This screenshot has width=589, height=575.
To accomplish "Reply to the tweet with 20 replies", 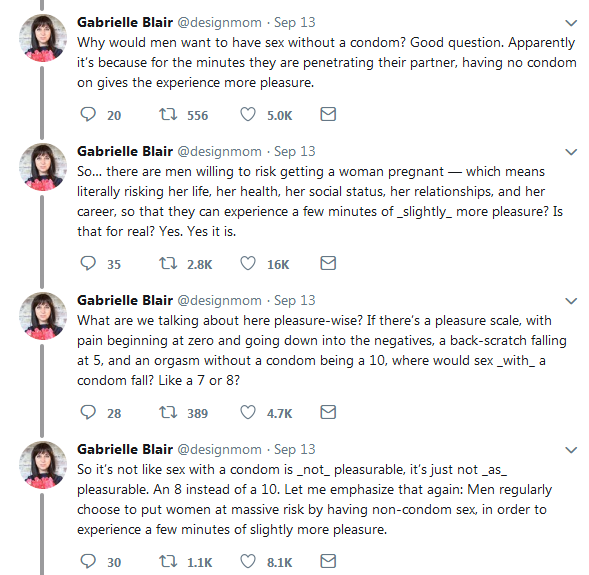I will coord(88,115).
